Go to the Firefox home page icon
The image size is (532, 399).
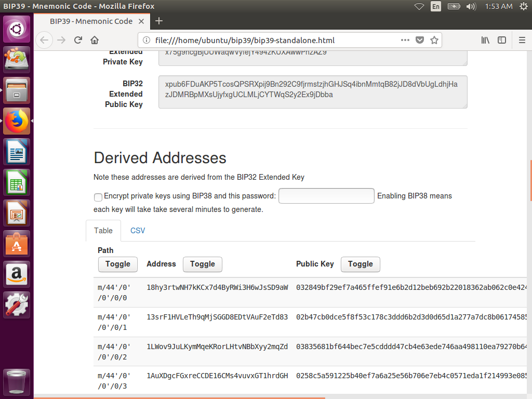click(x=95, y=40)
